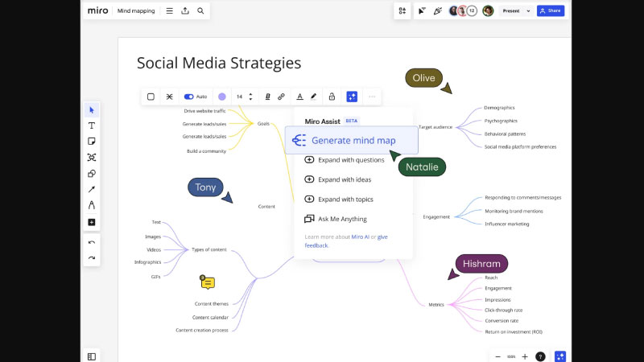The image size is (644, 362).
Task: Change text color with A icon
Action: 299,97
